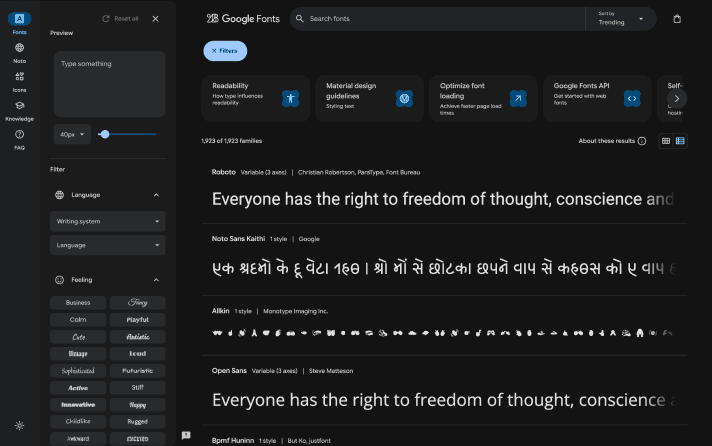Switch to grid view layout

(x=666, y=141)
